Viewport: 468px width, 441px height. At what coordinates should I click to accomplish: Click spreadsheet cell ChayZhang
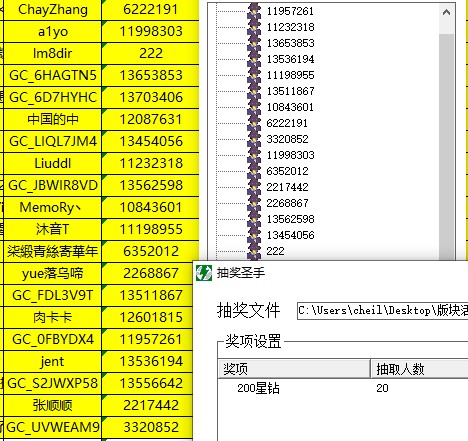pos(52,10)
